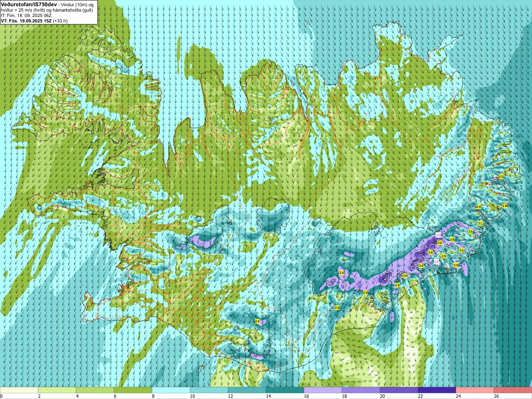Click the 14–16 m/s dark teal legend swatch
Screen dimensions: 532x399
pyautogui.click(x=285, y=390)
